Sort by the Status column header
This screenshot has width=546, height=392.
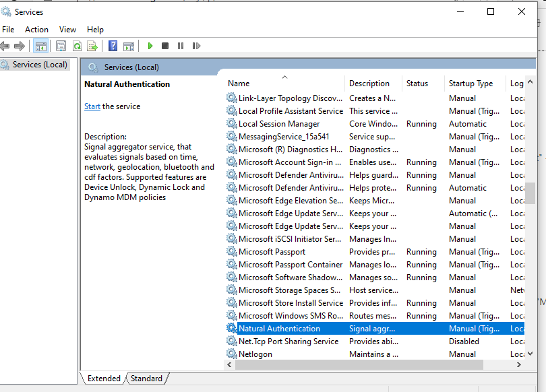pyautogui.click(x=423, y=84)
